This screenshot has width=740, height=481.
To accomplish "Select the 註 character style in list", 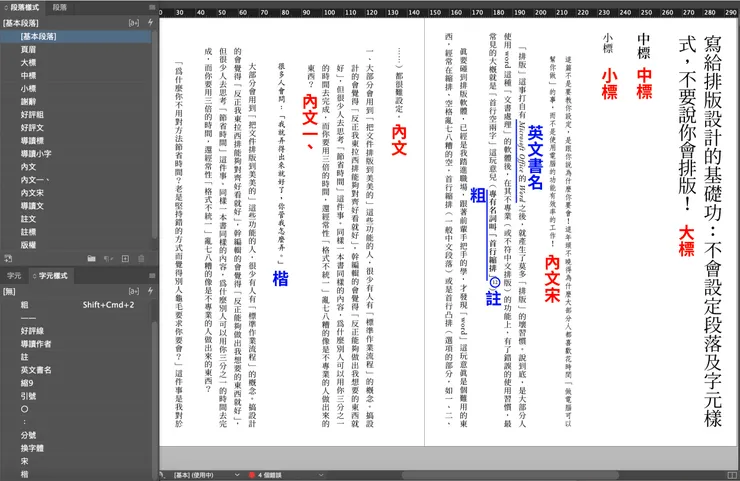I will click(x=76, y=357).
